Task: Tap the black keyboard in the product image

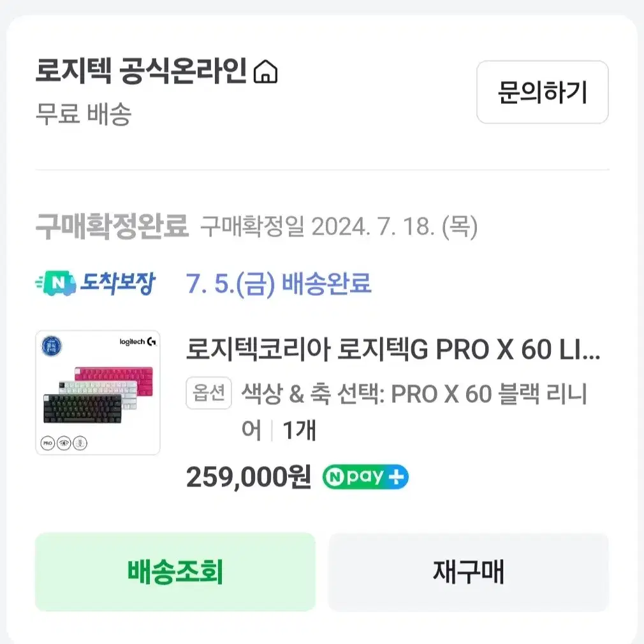Action: pos(83,409)
